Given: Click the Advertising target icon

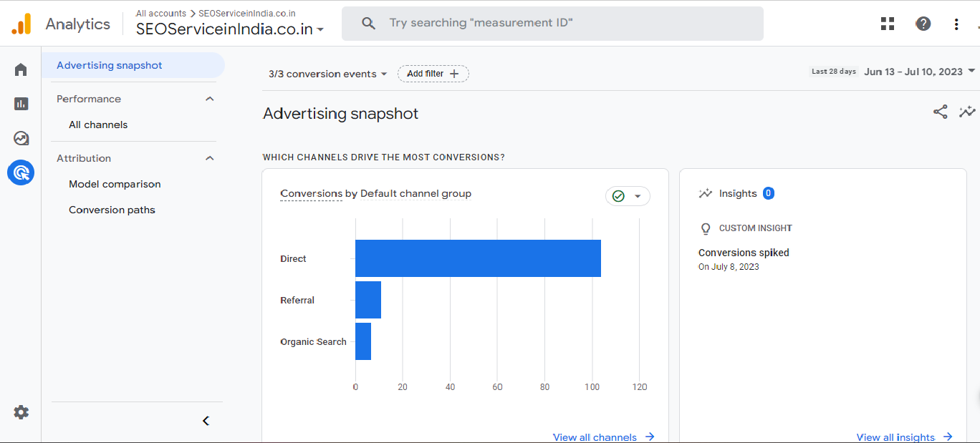Looking at the screenshot, I should 21,172.
